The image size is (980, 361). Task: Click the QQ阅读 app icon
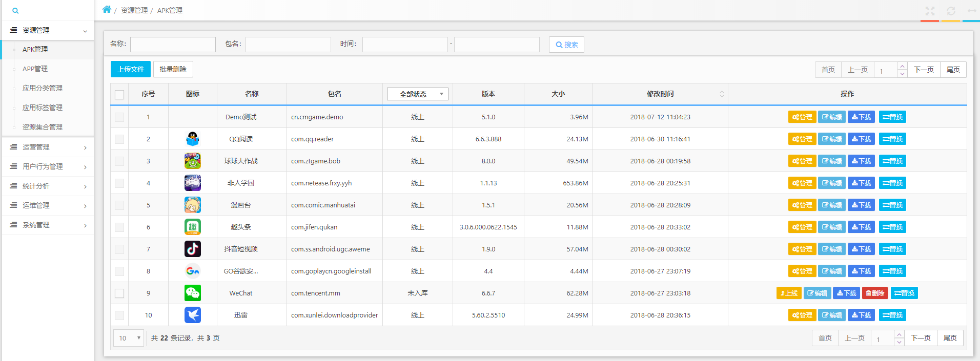pos(193,139)
